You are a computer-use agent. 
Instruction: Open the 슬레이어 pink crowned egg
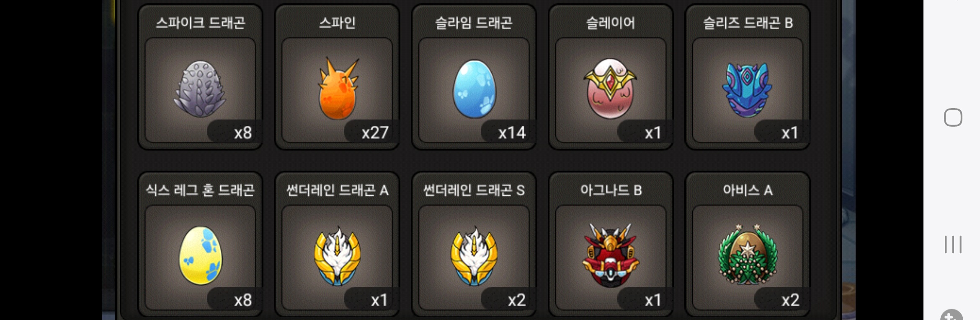[611, 88]
